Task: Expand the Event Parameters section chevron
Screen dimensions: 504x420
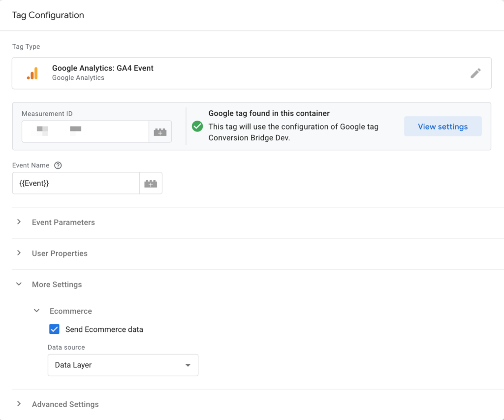Action: click(x=19, y=222)
